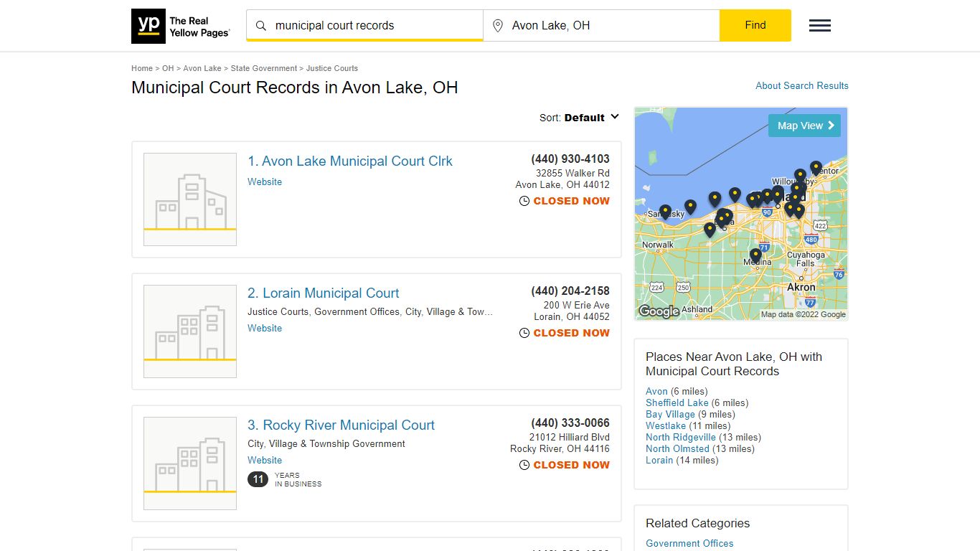Click clock icon for Rocky River Court
This screenshot has width=980, height=551.
coord(524,465)
